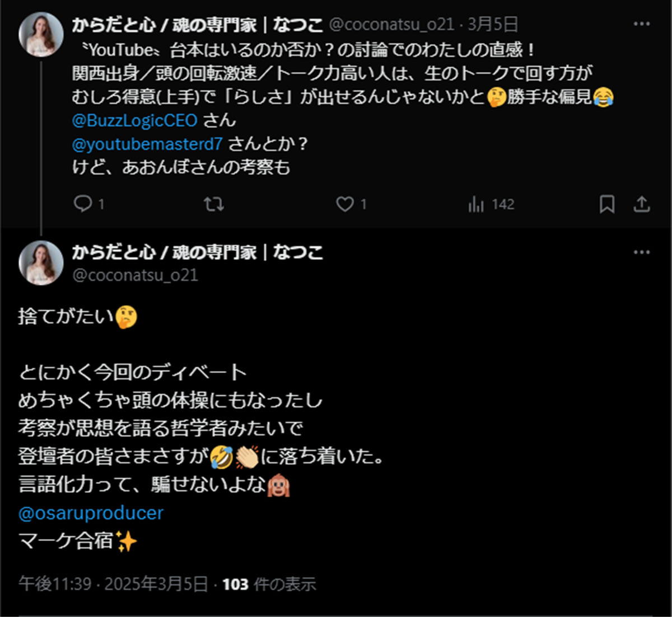Click the second tweet's profile avatar
Image resolution: width=672 pixels, height=617 pixels.
pyautogui.click(x=41, y=263)
